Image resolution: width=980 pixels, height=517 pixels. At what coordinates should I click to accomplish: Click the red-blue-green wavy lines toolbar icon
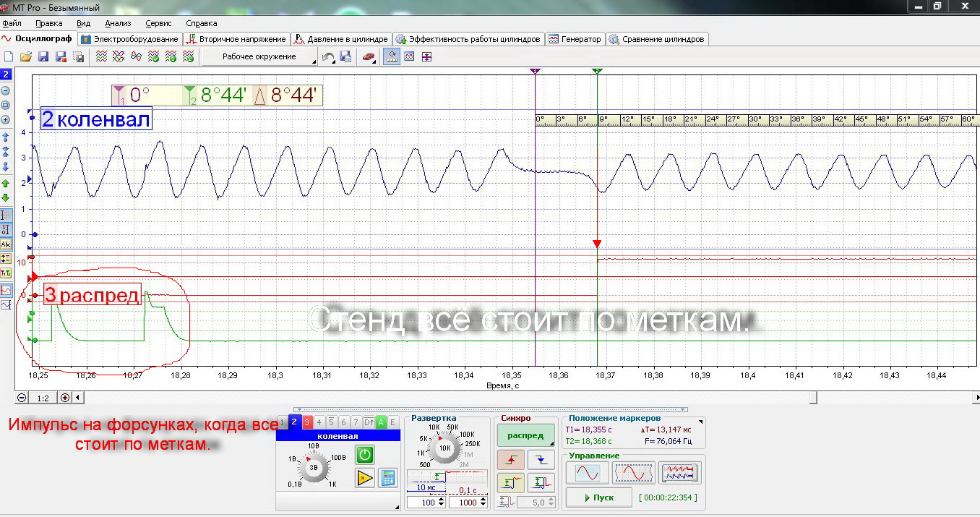102,56
